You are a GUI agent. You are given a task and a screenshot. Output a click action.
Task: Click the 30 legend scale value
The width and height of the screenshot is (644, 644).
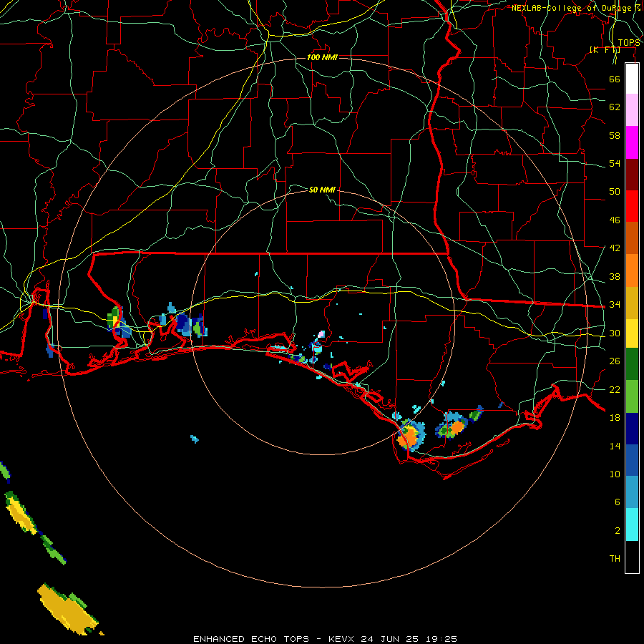point(615,333)
